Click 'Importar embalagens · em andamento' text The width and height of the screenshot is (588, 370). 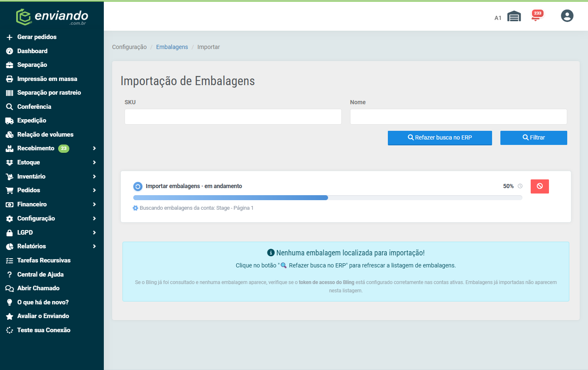pos(194,186)
